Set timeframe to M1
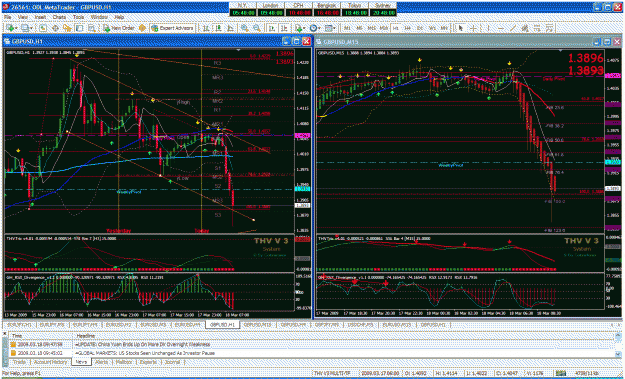This screenshot has height=379, width=625. pos(347,28)
